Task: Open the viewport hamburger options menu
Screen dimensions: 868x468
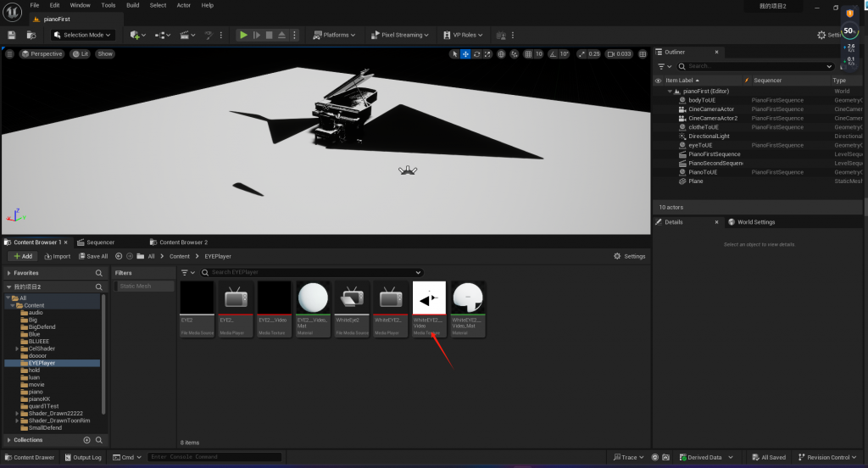Action: [x=9, y=53]
